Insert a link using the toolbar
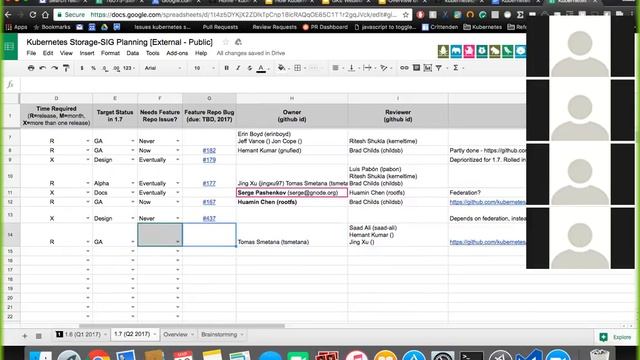Image resolution: width=640 pixels, height=360 pixels. 404,68
